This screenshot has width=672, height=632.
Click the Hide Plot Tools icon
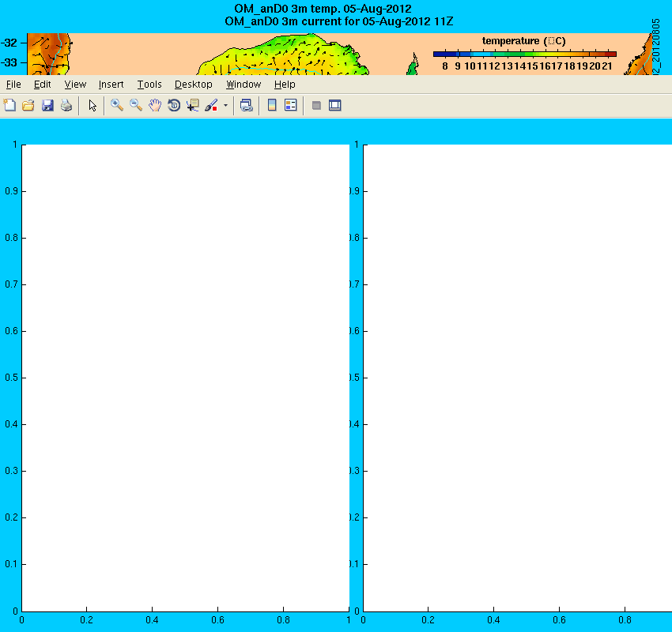(316, 105)
